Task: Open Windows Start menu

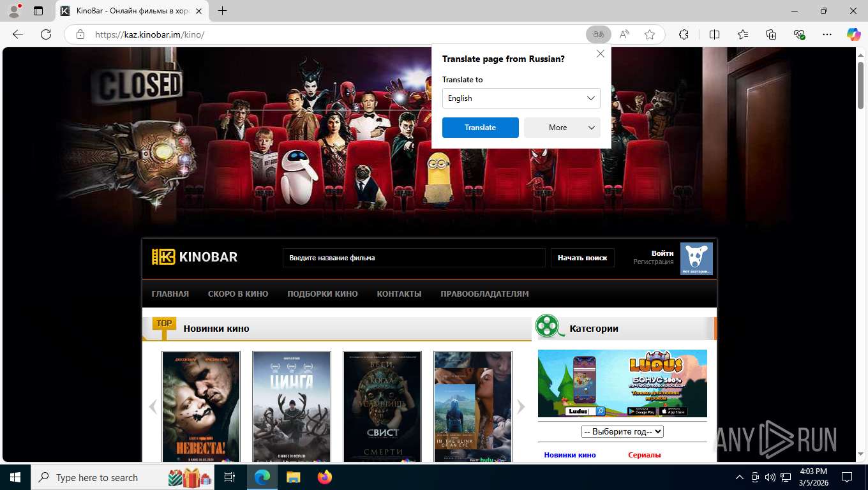Action: [15, 477]
